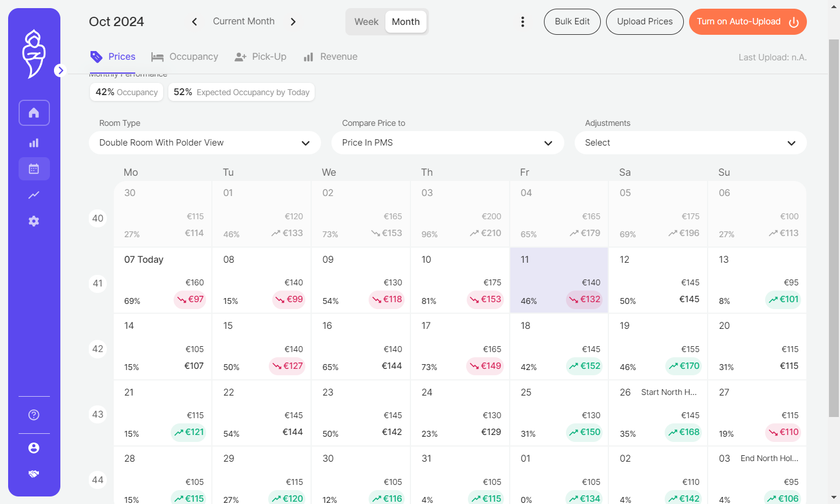Open settings via the sidebar gear icon

point(34,221)
